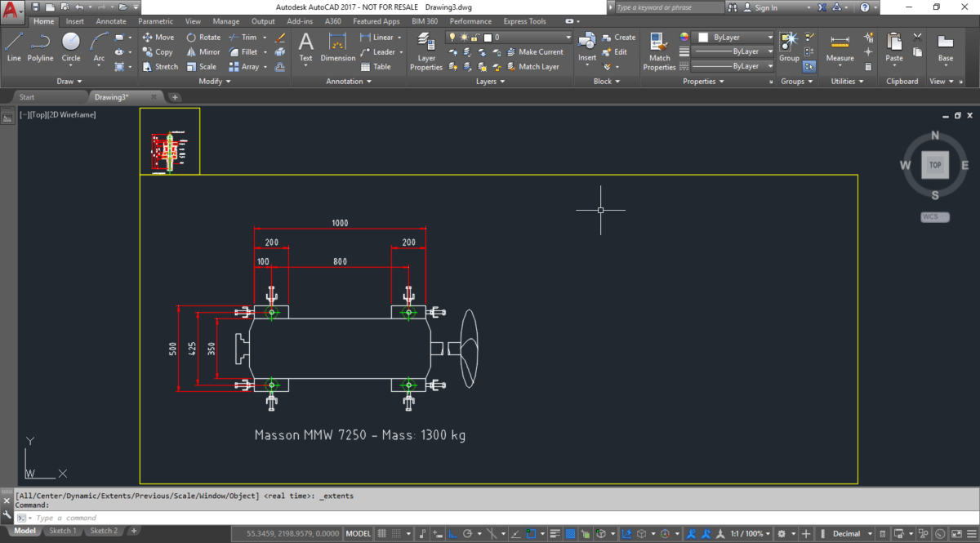Toggle transparency display in status bar
This screenshot has height=543, width=980.
570,534
